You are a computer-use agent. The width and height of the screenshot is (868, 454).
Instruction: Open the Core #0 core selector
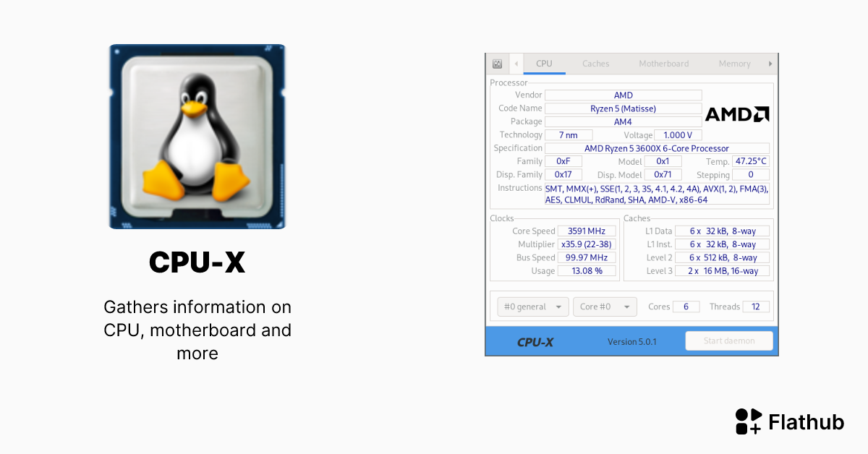pyautogui.click(x=605, y=307)
